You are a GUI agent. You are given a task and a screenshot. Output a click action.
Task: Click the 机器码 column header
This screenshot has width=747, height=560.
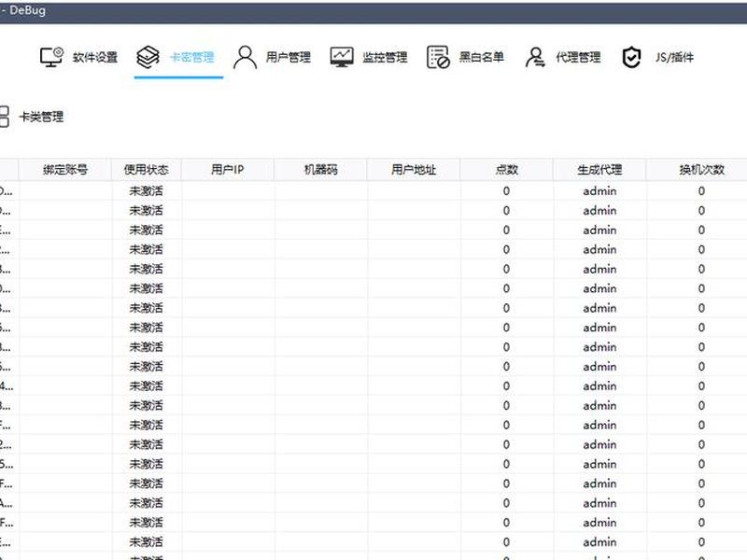tap(320, 170)
